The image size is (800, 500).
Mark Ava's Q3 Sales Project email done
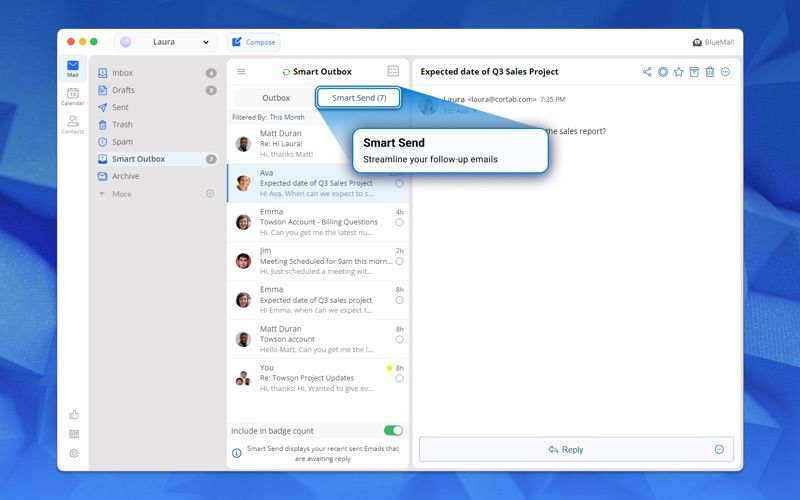[399, 183]
